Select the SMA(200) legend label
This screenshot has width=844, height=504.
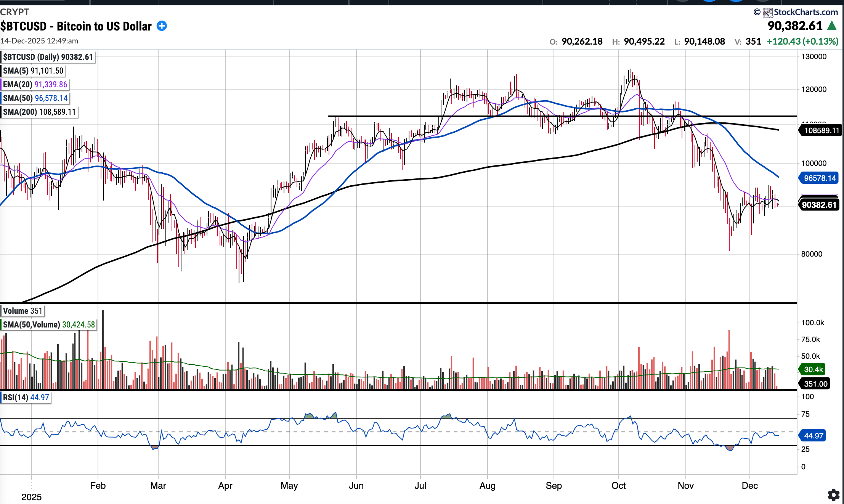[39, 112]
